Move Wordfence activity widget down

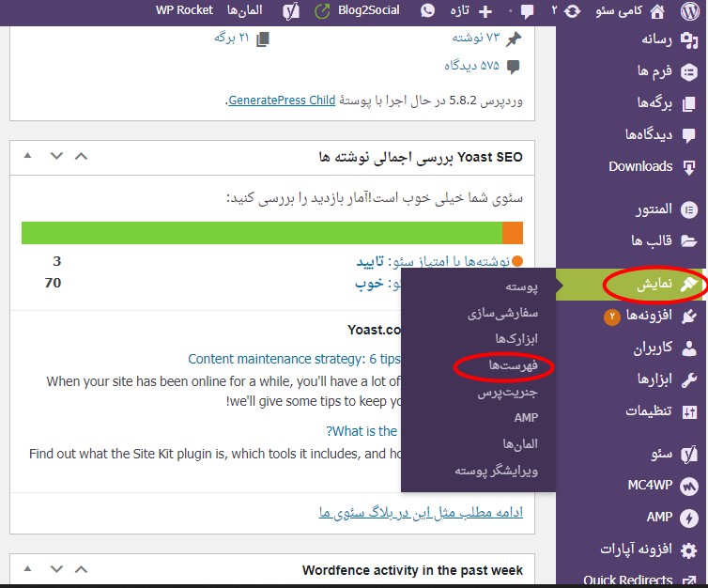point(56,569)
